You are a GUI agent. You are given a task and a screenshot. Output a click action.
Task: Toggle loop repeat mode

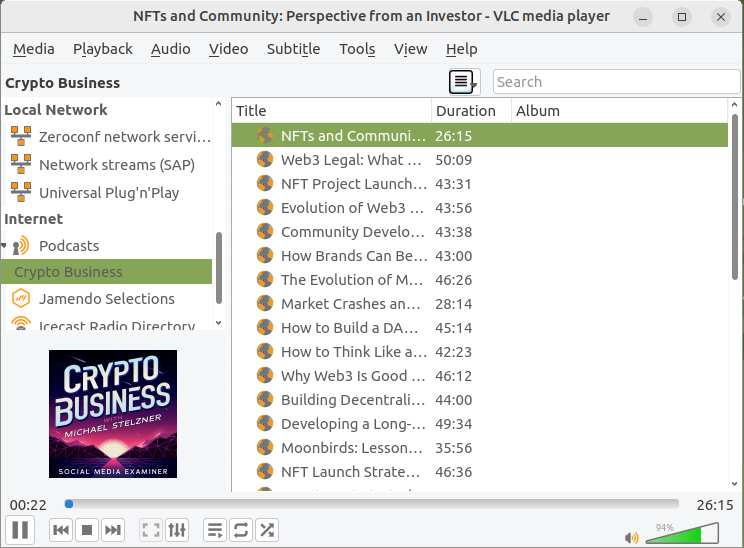coord(241,529)
